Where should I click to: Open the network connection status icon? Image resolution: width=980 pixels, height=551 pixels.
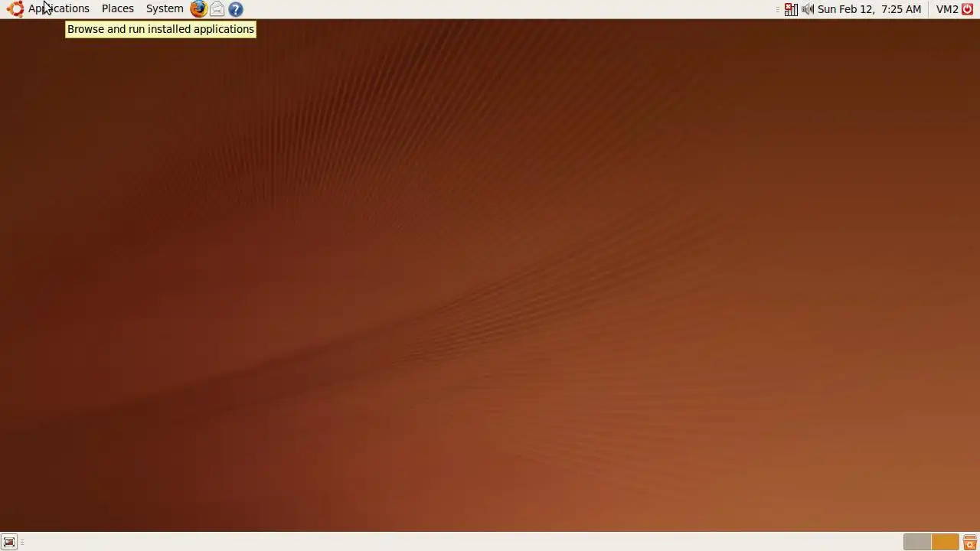791,9
